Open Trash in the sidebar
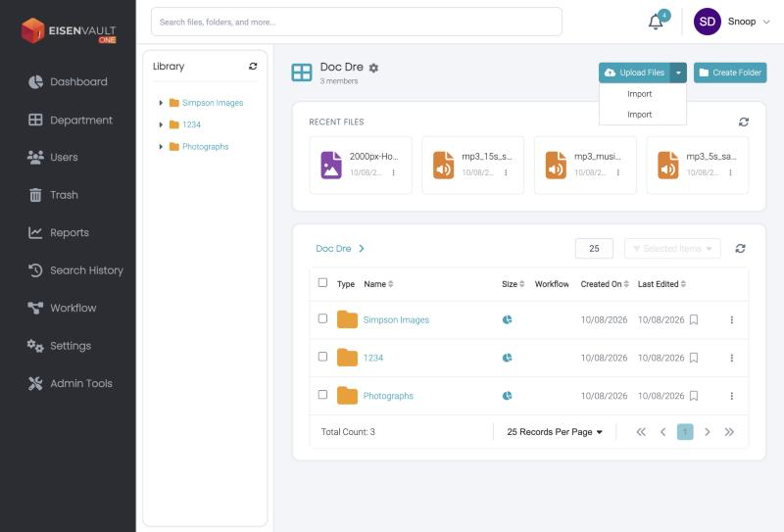The image size is (784, 532). click(x=53, y=195)
